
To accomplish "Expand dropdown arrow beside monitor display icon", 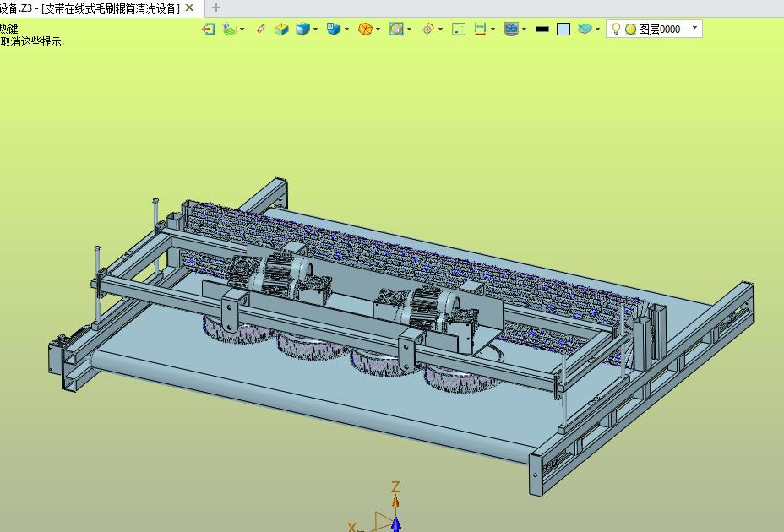I will [x=525, y=30].
